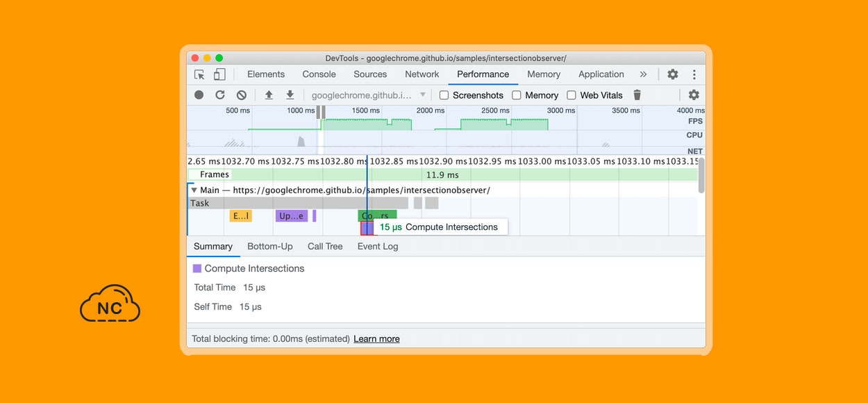
Task: Collapse the Main thread track
Action: pos(194,190)
